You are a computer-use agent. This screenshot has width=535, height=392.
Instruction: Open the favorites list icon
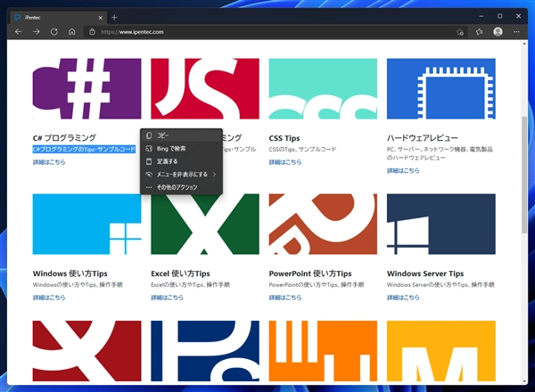click(x=479, y=32)
